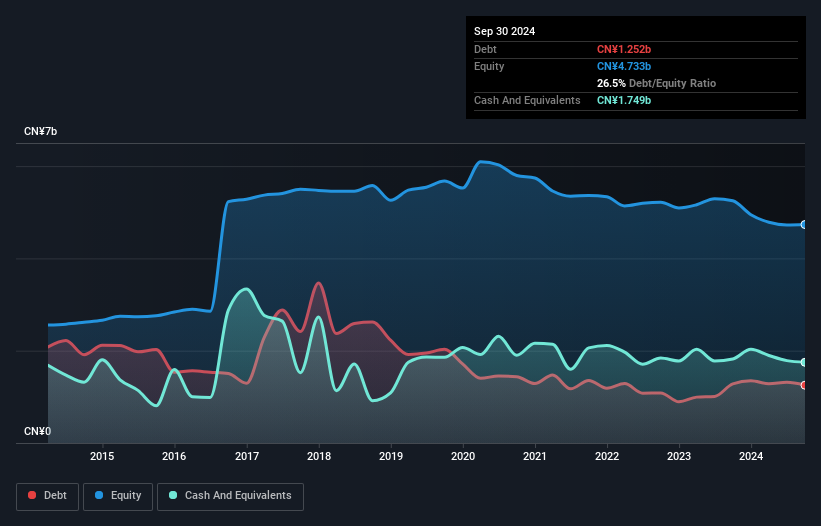Image resolution: width=821 pixels, height=526 pixels.
Task: Click the 2023 x-axis label
Action: point(679,456)
